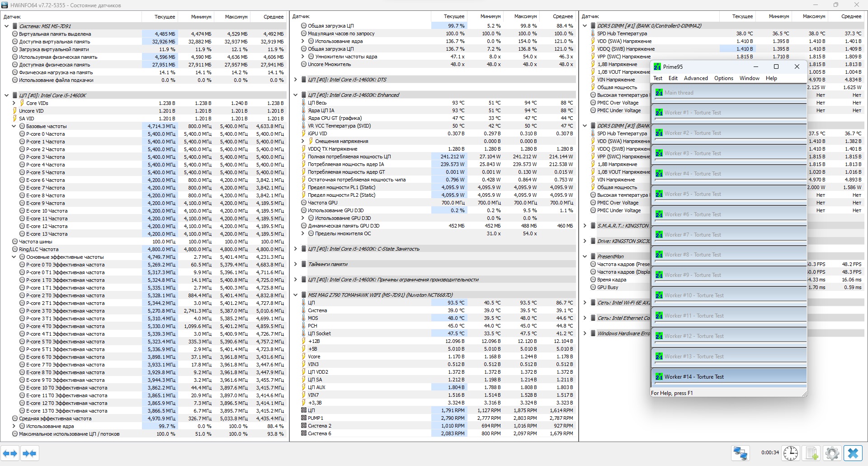
Task: Collapse the Основные эффективные частоты node
Action: coord(14,257)
